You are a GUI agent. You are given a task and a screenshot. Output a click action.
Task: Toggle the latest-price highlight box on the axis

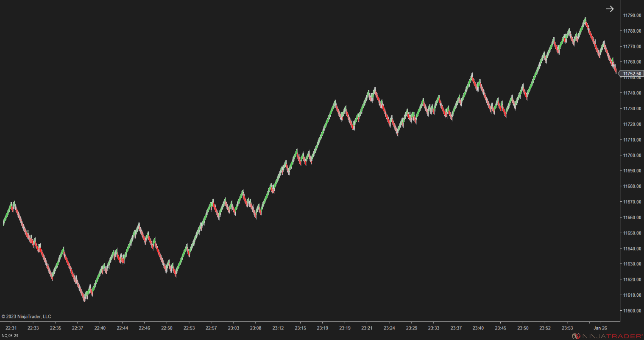[x=632, y=73]
